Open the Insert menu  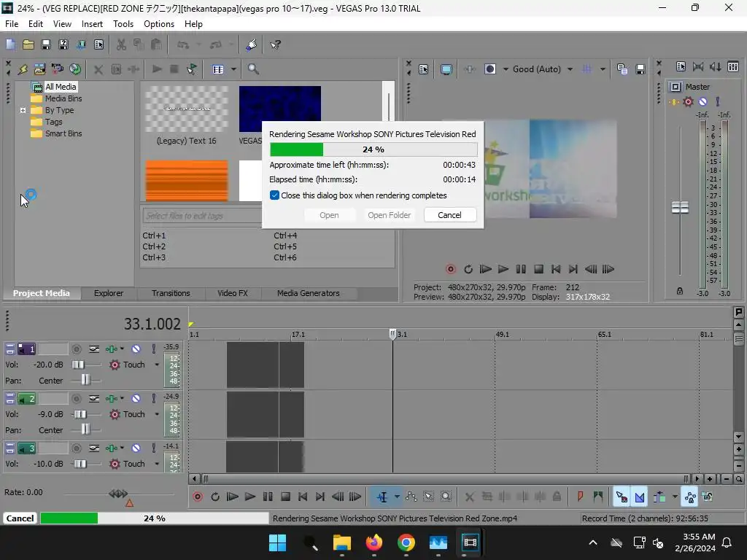pos(92,24)
